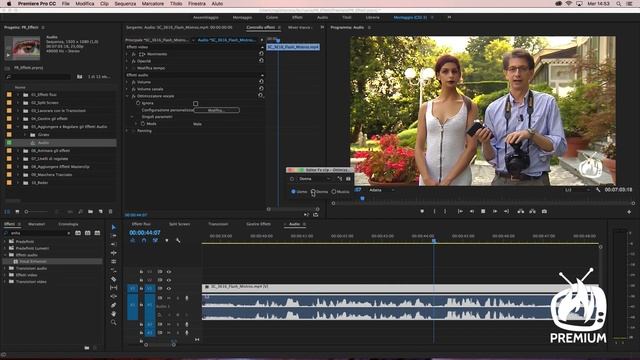
Task: Toggle Linked Selection in timeline
Action: (x=155, y=241)
